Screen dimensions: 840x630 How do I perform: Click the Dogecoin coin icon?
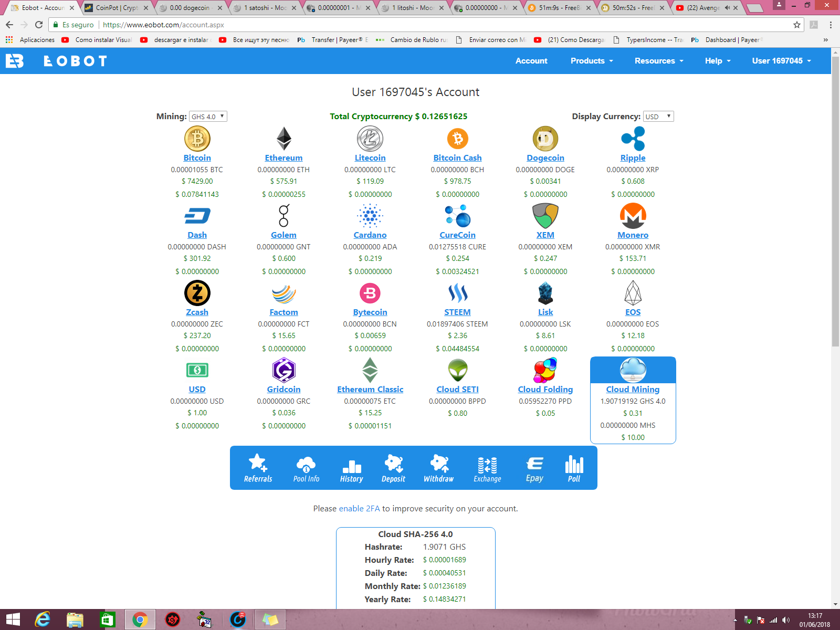pos(545,138)
